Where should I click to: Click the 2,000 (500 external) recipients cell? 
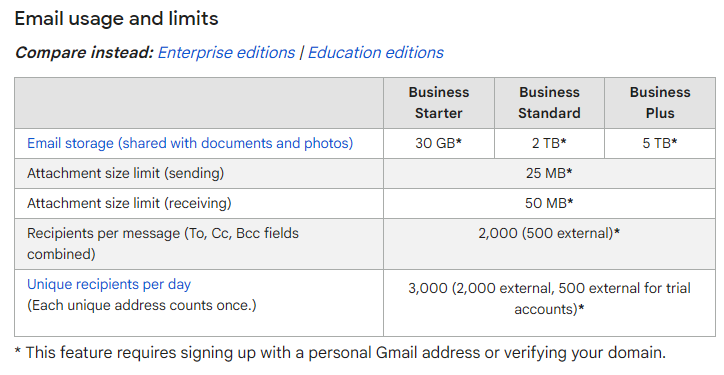click(549, 244)
